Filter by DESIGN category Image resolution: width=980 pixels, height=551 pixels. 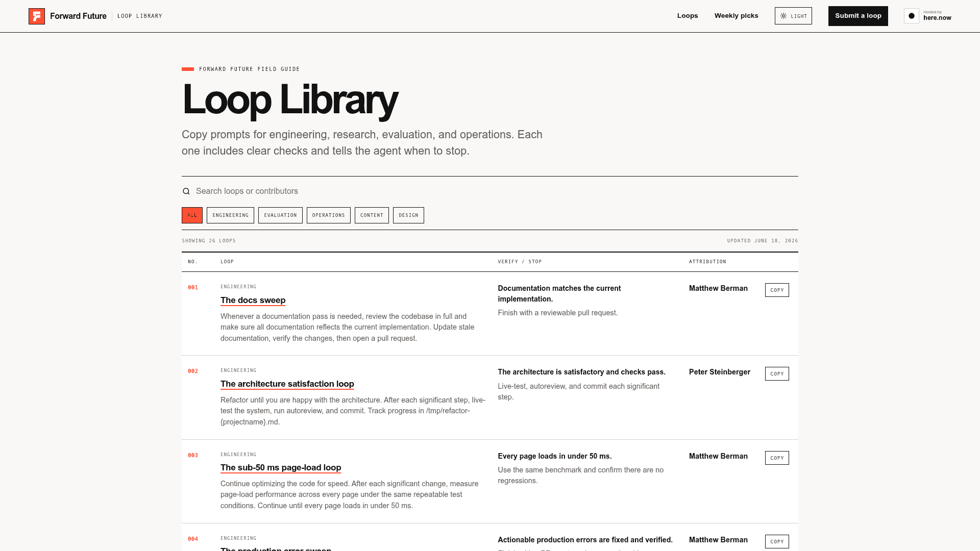tap(408, 215)
